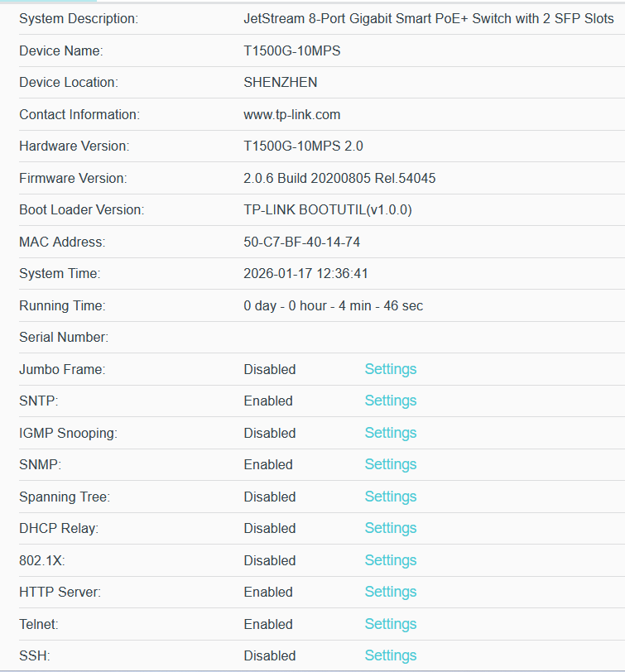Open the Telnet Settings link
625x672 pixels.
point(390,624)
